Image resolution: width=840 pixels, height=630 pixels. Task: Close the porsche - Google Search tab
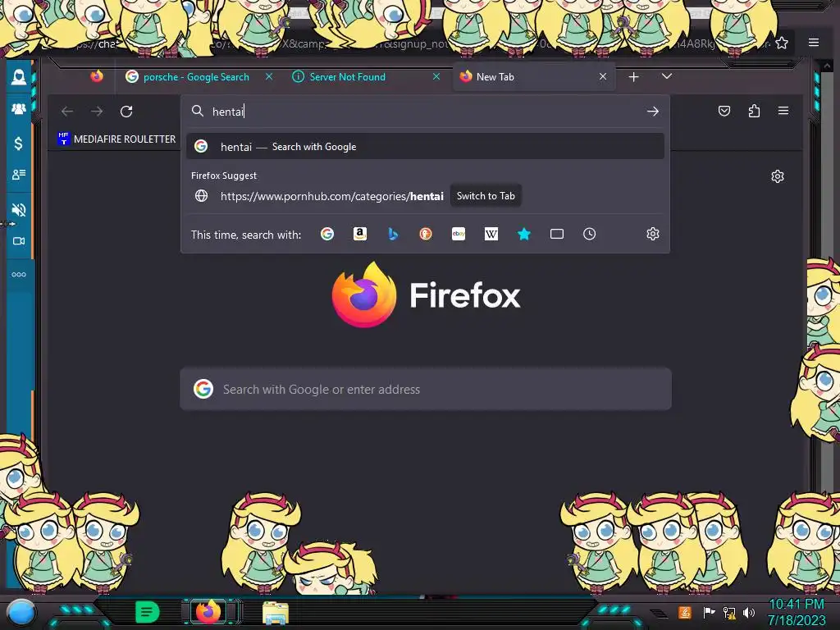click(x=269, y=77)
